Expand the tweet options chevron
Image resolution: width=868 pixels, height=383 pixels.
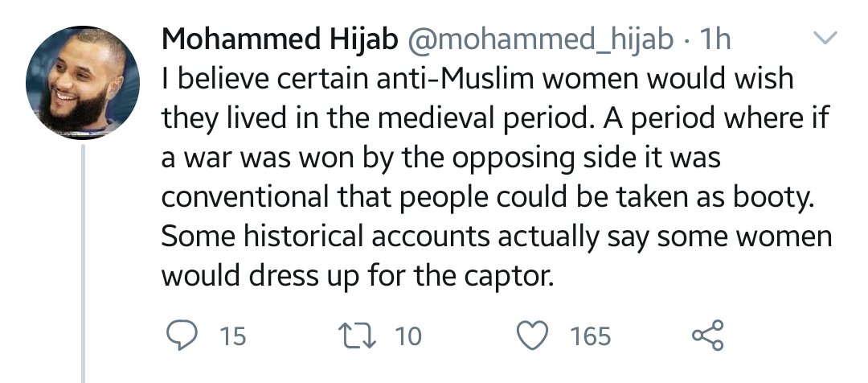825,38
